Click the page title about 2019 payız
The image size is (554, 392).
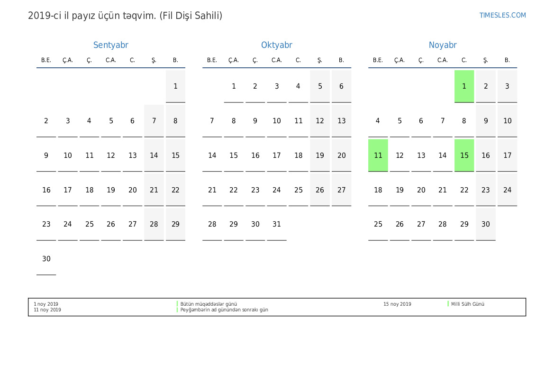pos(125,16)
